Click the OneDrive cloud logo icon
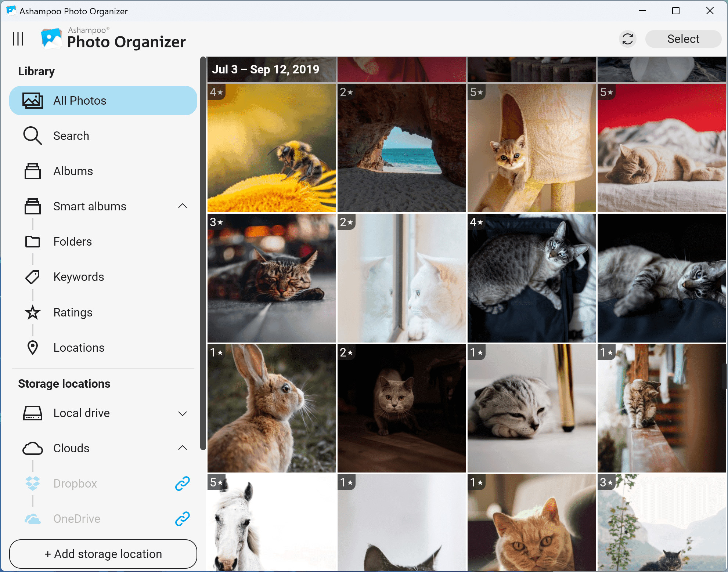 [33, 519]
